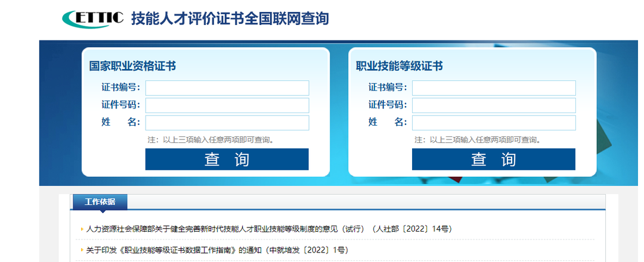Click note text in 国家职业资格证书 panel

point(211,140)
